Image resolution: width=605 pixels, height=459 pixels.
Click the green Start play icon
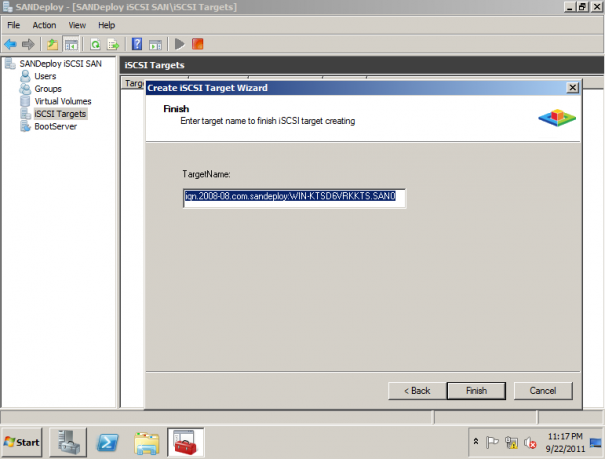179,44
